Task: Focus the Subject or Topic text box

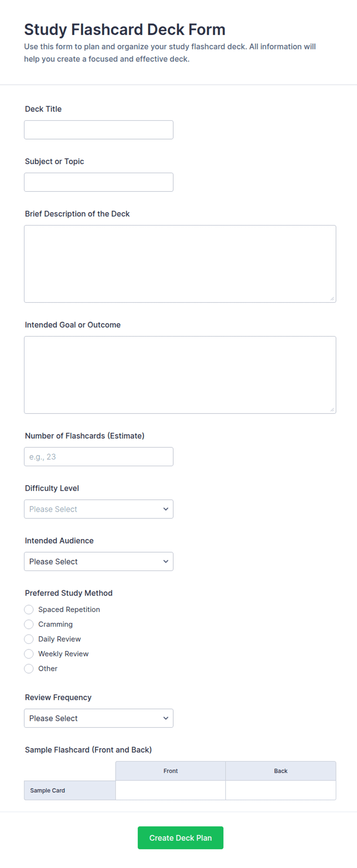Action: [99, 182]
